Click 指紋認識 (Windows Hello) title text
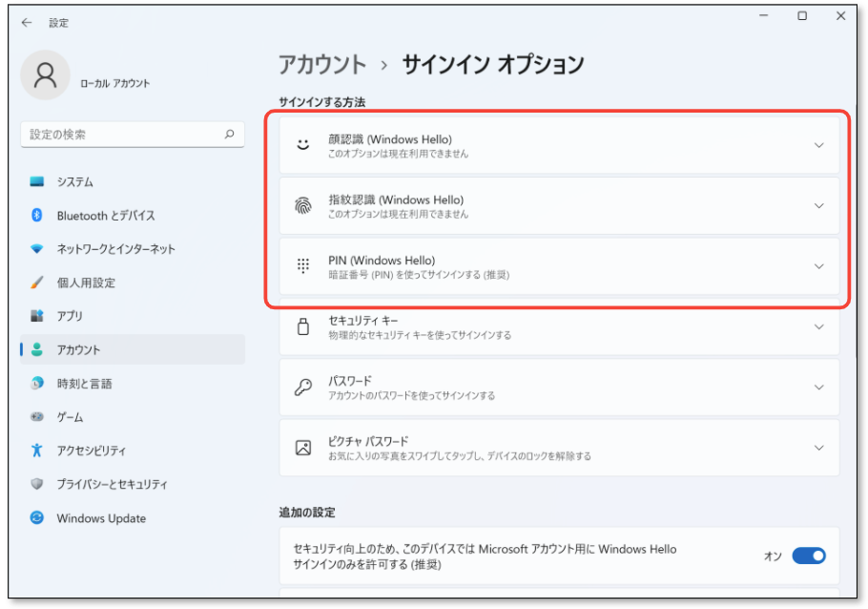Image resolution: width=868 pixels, height=609 pixels. coord(396,199)
